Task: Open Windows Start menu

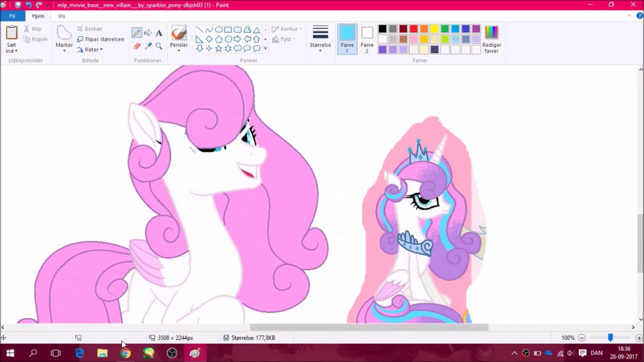Action: point(10,353)
